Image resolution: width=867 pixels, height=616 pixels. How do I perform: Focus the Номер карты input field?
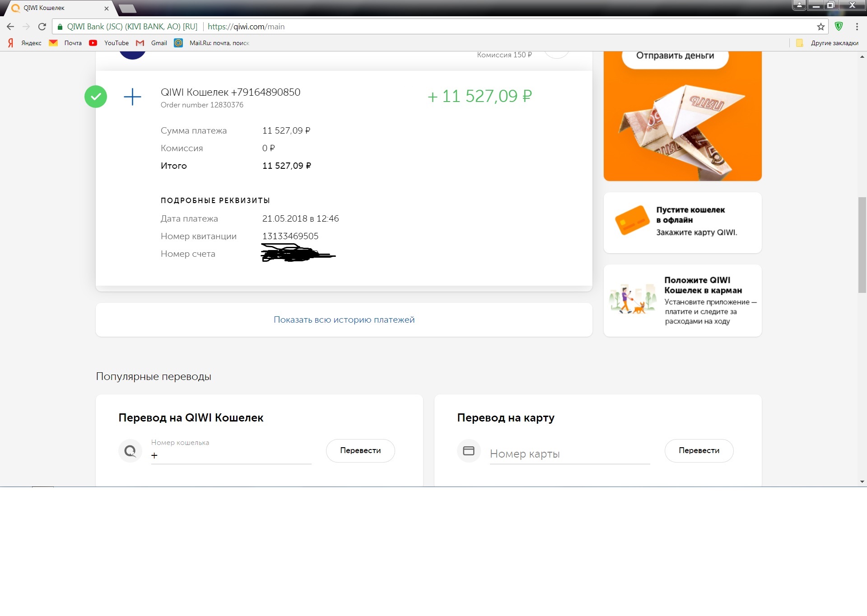pyautogui.click(x=569, y=454)
